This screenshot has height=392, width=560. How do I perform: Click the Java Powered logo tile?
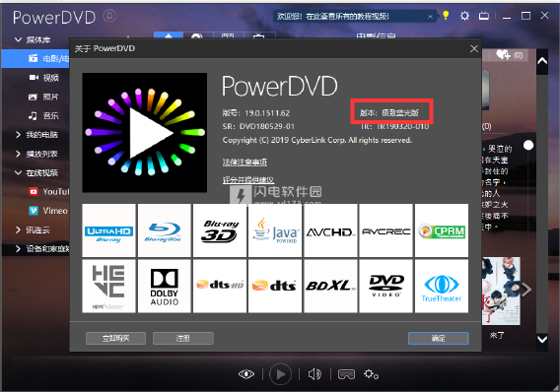tap(275, 230)
